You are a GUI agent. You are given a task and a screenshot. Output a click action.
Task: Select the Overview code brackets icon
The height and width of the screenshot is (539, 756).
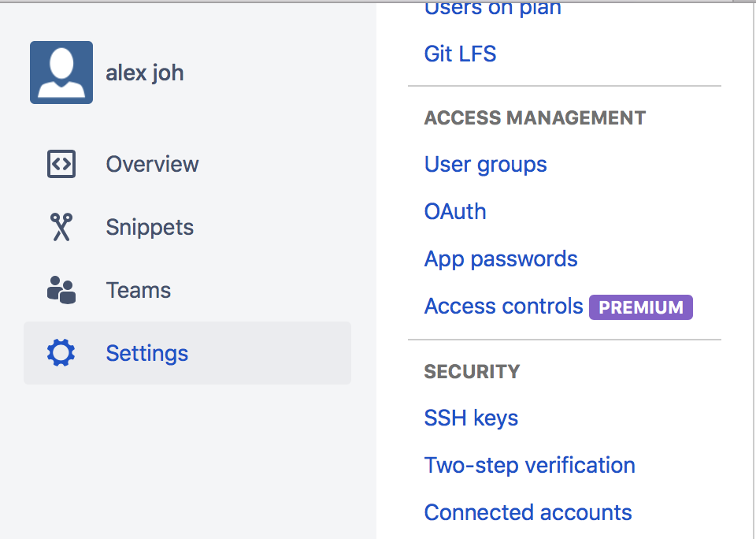pos(61,164)
